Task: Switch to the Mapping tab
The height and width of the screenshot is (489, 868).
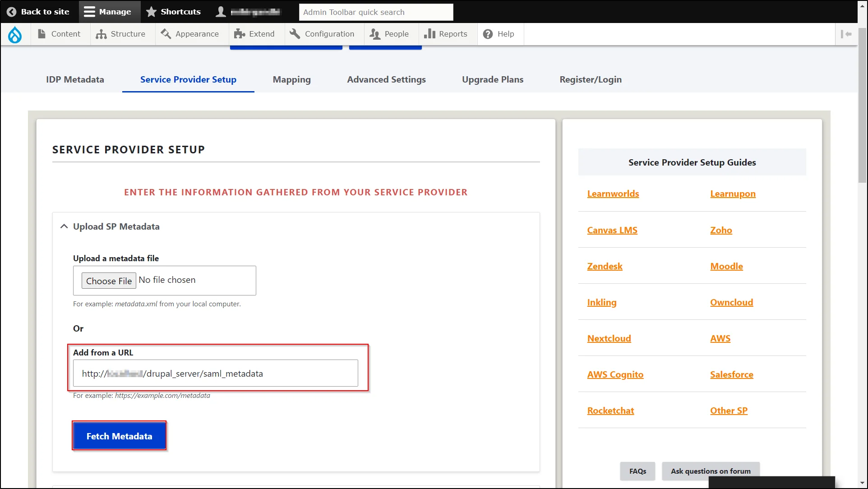Action: [291, 79]
